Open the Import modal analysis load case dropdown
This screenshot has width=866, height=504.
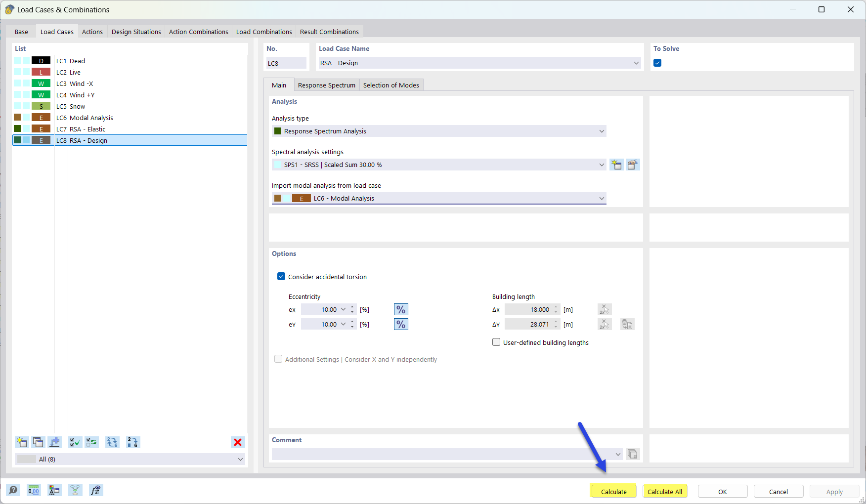pyautogui.click(x=602, y=198)
